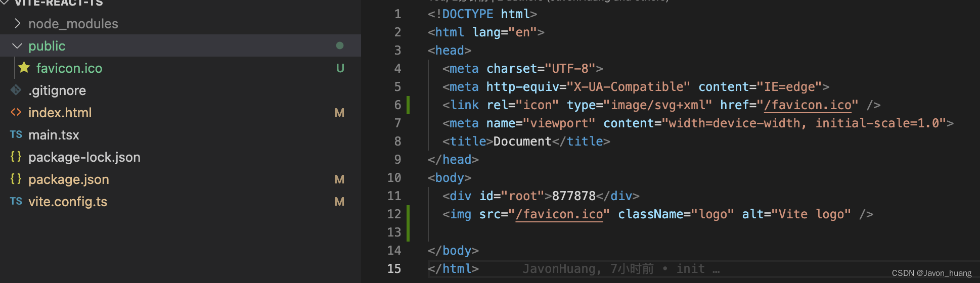This screenshot has height=283, width=980.
Task: Click the DOCTYPE html declaration text
Action: [482, 14]
